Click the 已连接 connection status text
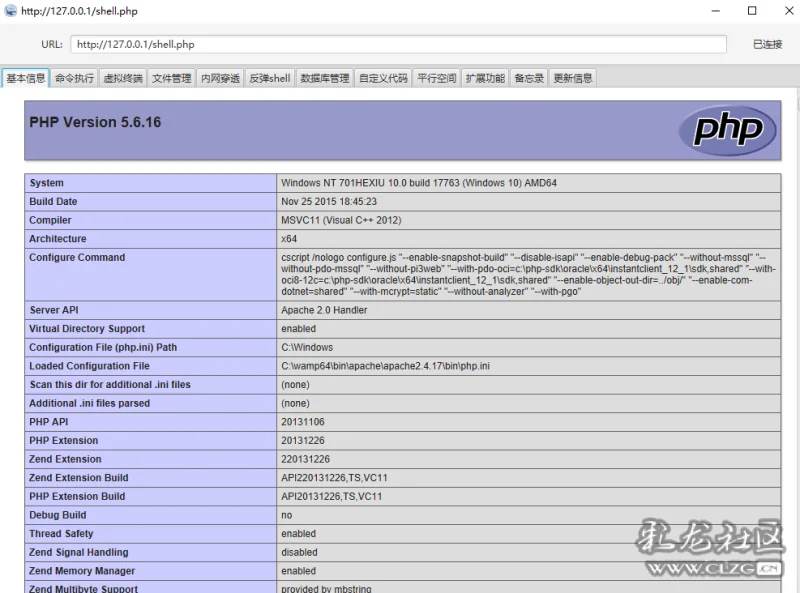Viewport: 800px width, 593px height. tap(767, 44)
